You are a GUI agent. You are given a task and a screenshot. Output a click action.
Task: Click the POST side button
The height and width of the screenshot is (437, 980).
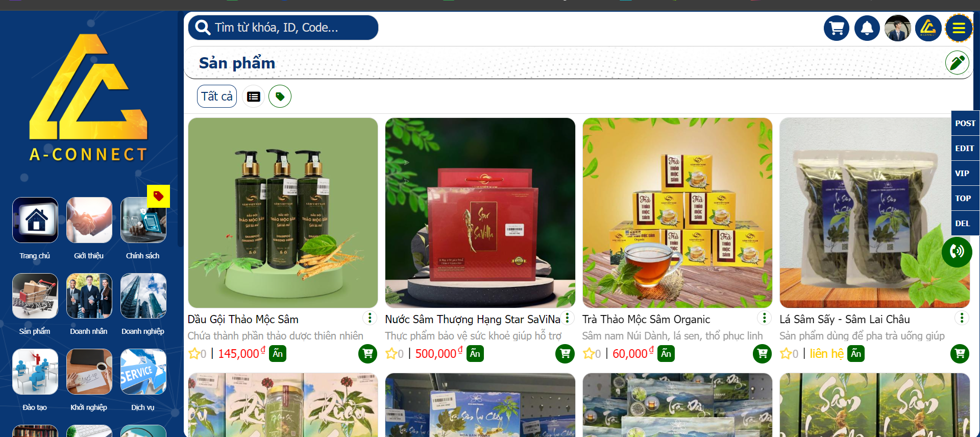(x=965, y=123)
